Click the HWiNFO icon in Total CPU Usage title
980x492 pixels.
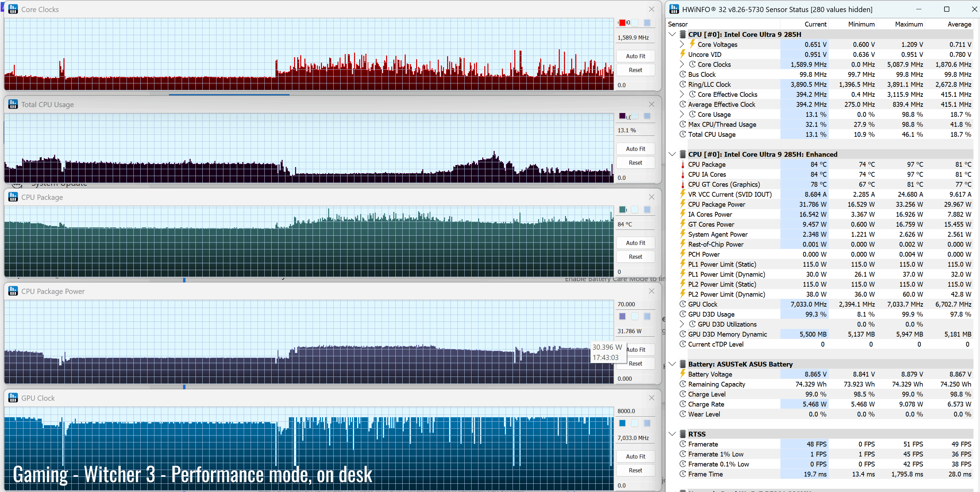pyautogui.click(x=13, y=104)
